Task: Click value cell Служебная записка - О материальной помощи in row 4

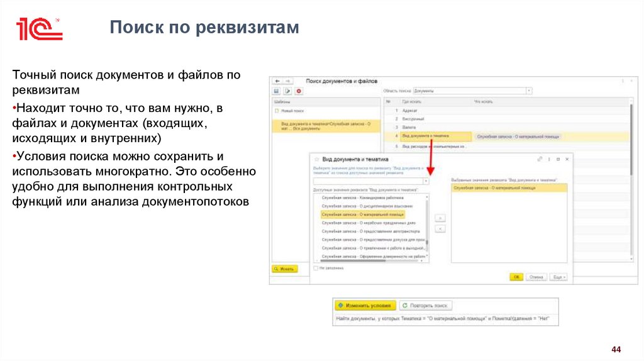Action: 518,136
